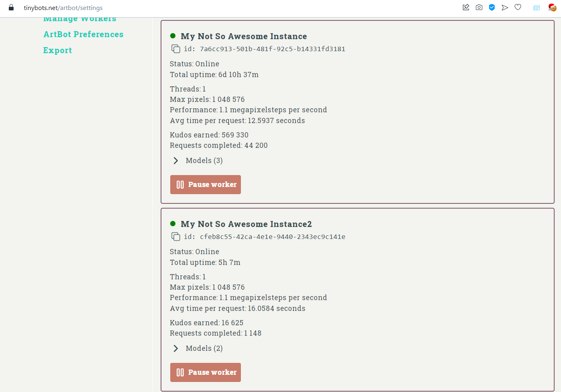Click the Total uptime: 5h 7m line
The width and height of the screenshot is (561, 392).
coord(205,263)
